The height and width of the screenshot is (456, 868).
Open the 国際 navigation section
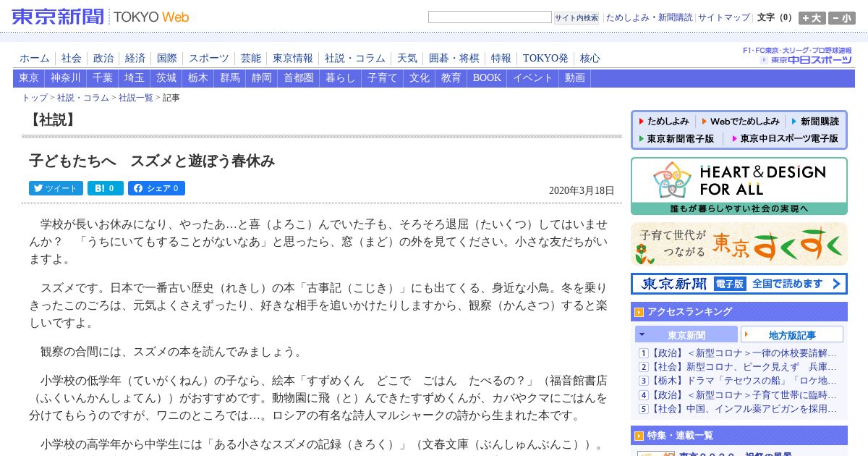pos(167,59)
